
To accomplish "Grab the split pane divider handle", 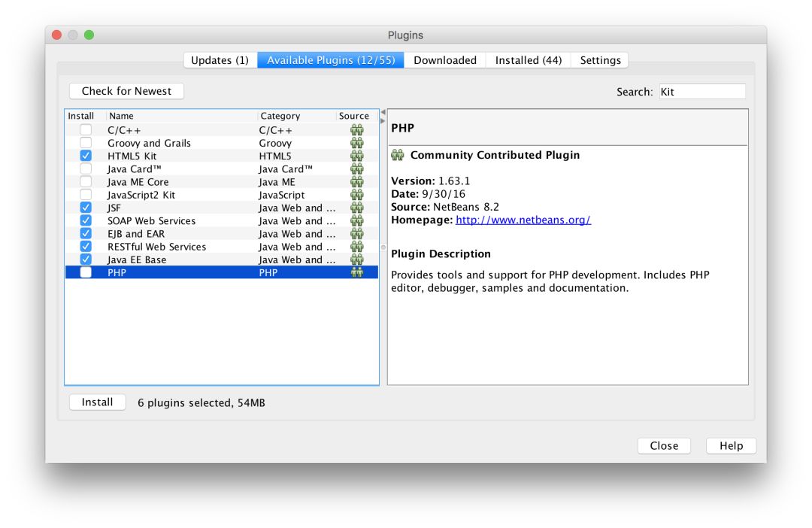I will (x=383, y=247).
